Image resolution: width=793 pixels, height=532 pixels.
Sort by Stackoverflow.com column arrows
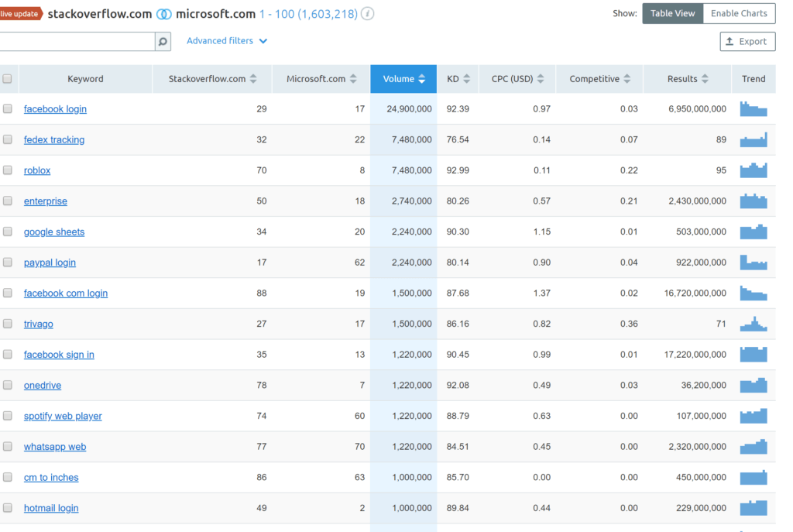tap(253, 79)
